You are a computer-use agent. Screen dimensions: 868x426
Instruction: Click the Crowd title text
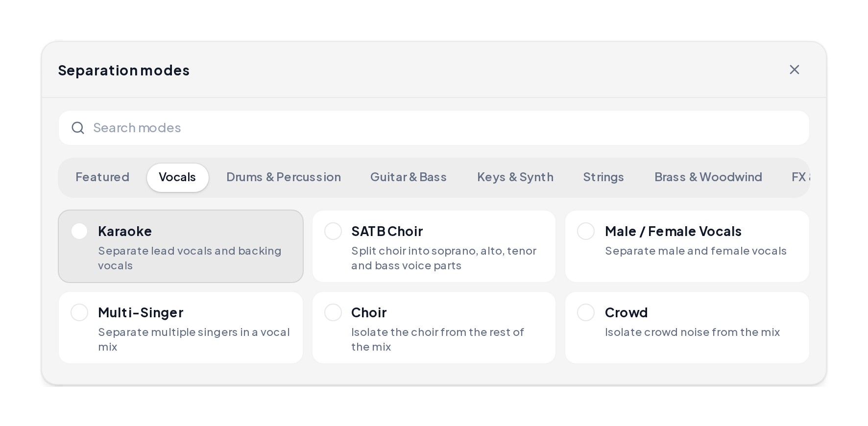coord(626,312)
